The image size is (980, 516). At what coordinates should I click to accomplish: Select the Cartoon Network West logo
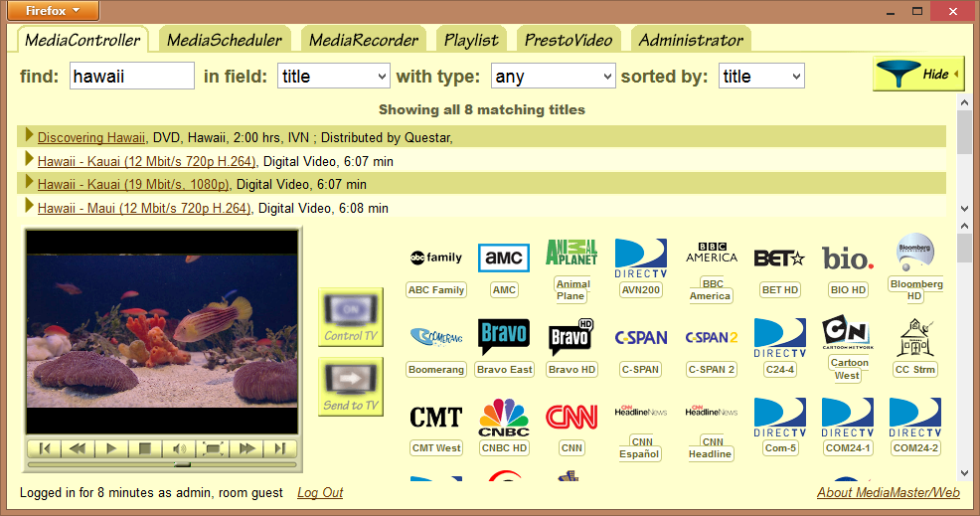point(848,332)
